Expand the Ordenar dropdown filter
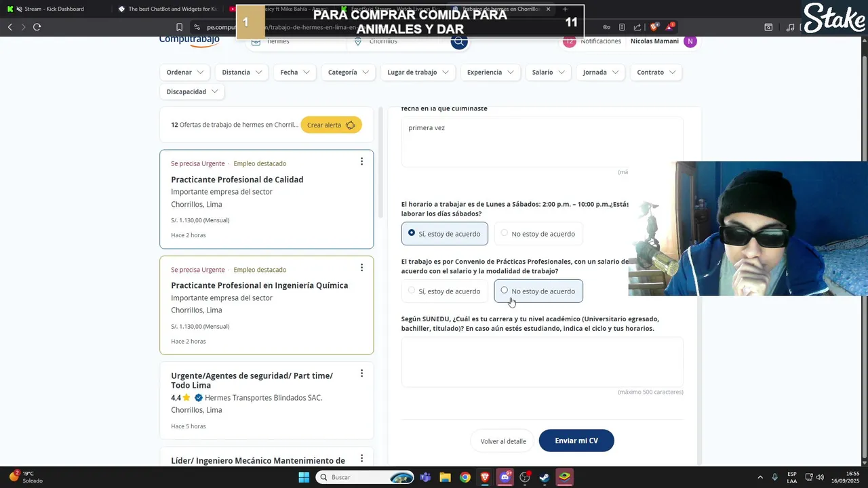This screenshot has width=868, height=488. click(185, 73)
